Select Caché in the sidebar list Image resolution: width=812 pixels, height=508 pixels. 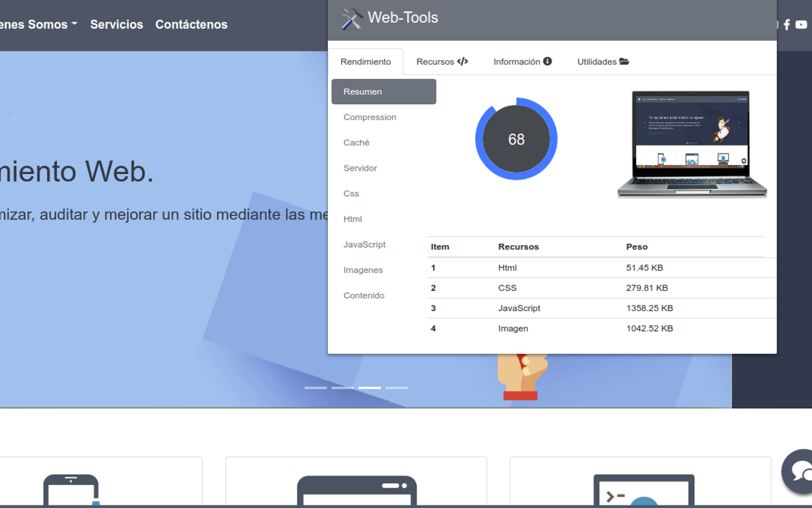356,142
